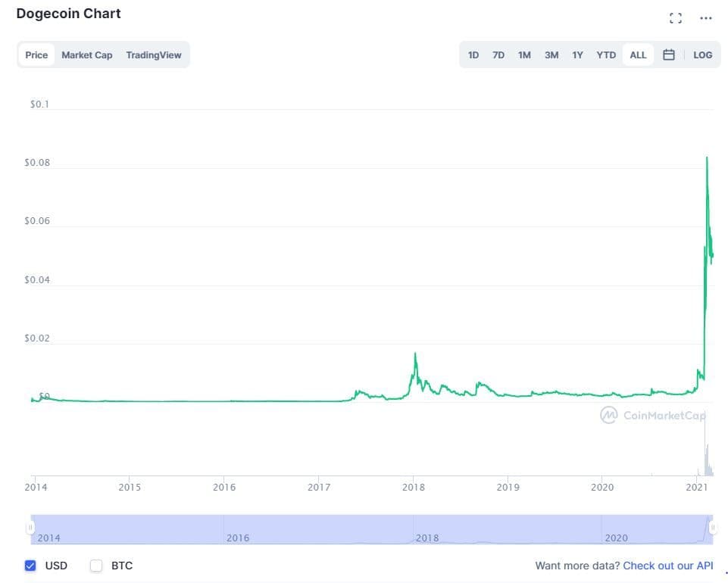
Task: Open the calendar date range picker
Action: coord(669,55)
